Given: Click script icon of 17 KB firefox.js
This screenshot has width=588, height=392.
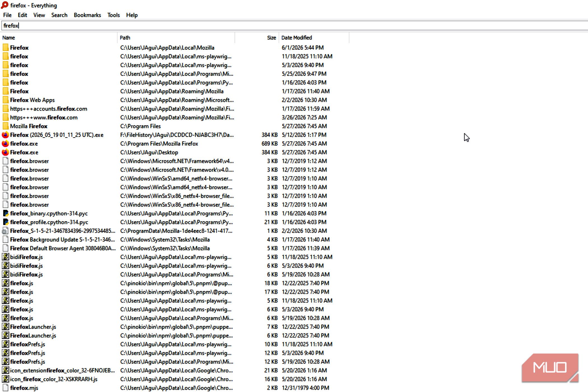Looking at the screenshot, I should (5, 292).
